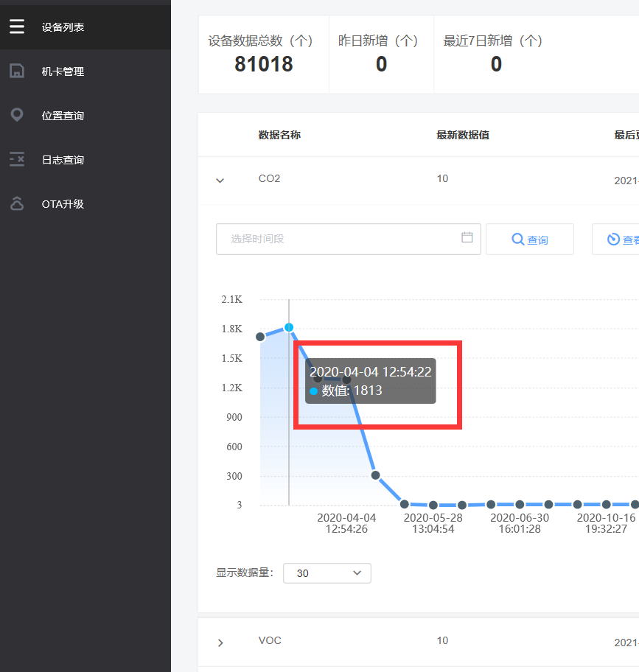639x672 pixels.
Task: Click the 查看 button on the right
Action: [623, 239]
